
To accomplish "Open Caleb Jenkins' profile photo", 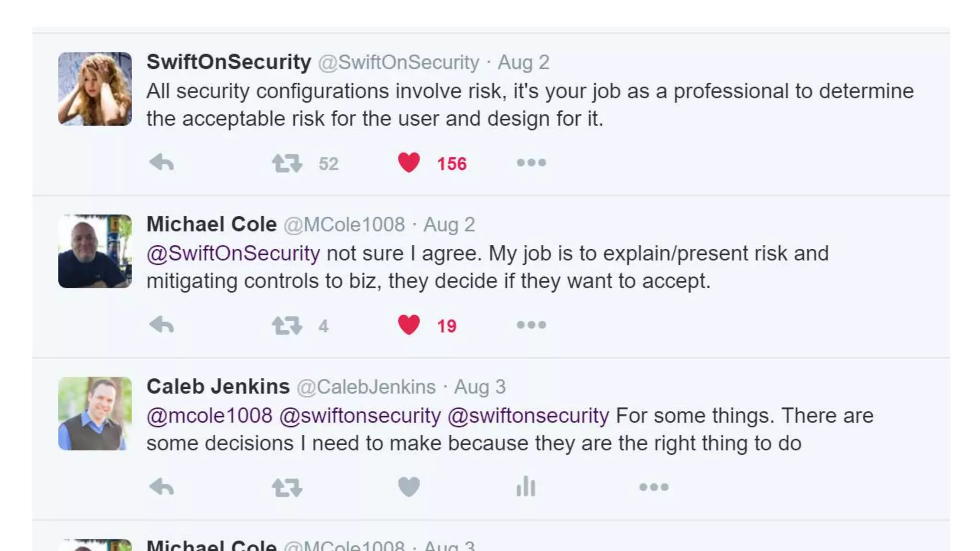I will [x=95, y=413].
